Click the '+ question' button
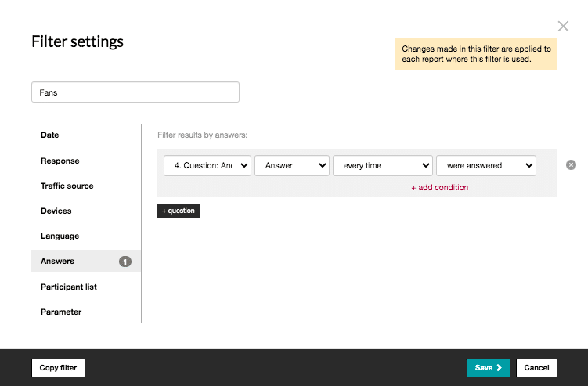The width and height of the screenshot is (588, 386). point(179,211)
